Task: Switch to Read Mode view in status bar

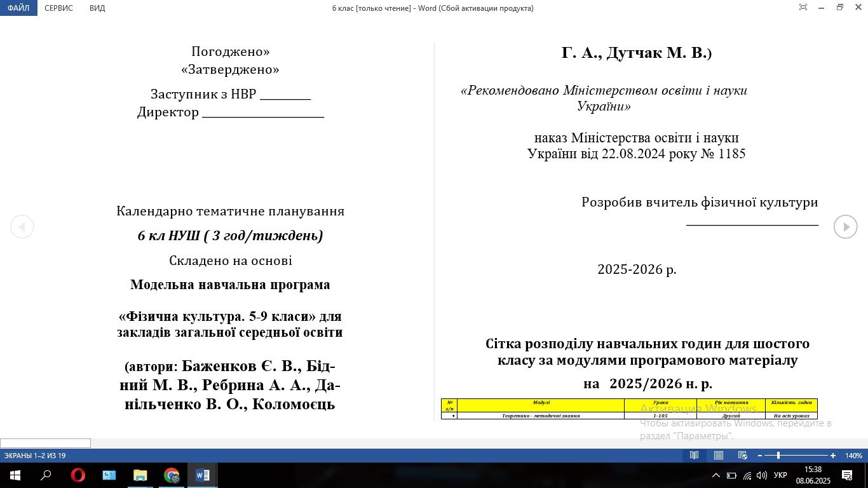Action: coord(695,456)
